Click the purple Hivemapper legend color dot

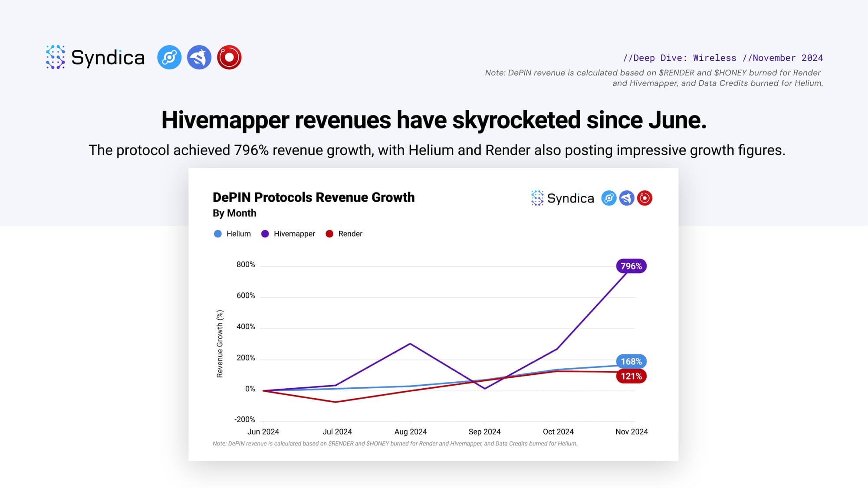pyautogui.click(x=265, y=234)
